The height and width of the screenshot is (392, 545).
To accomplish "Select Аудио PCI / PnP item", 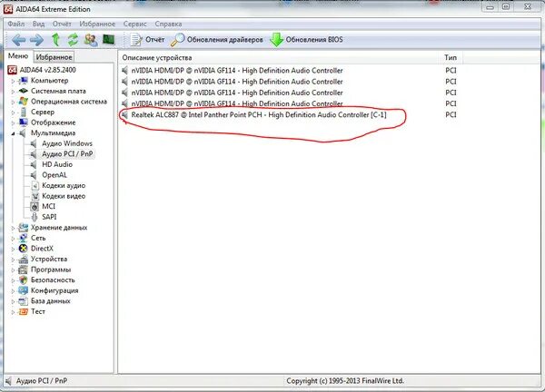I will click(67, 154).
